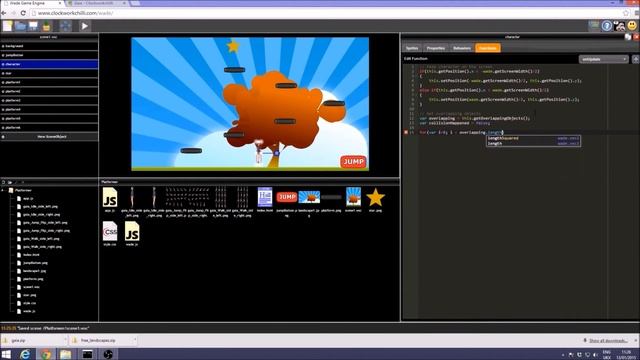640x360 pixels.
Task: Select index.html in the file tree
Action: (31, 255)
